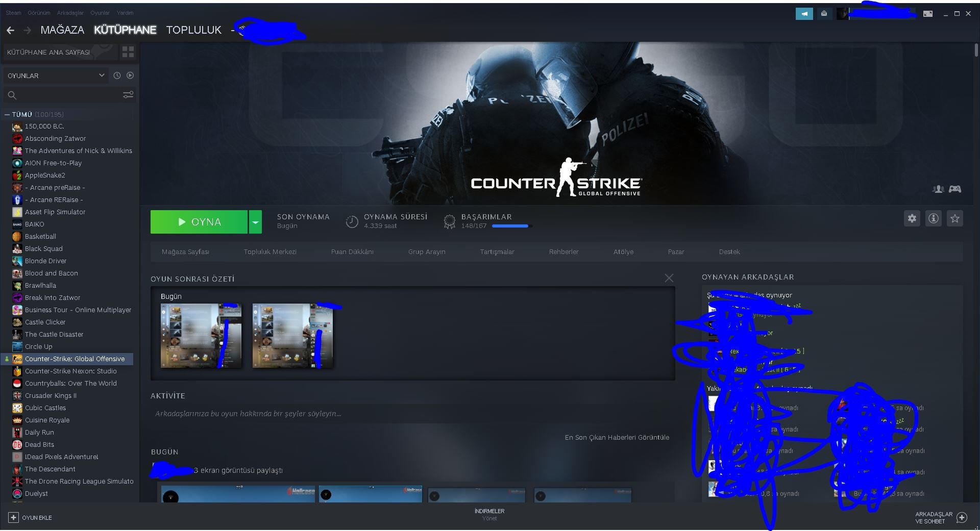The height and width of the screenshot is (531, 980).
Task: Click the playtime clock icon
Action: coord(352,221)
